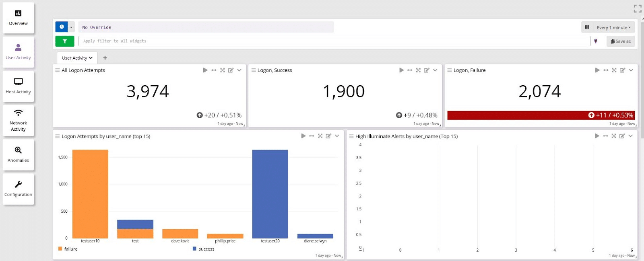Open the Anomalies page
Viewport: 644px width, 261px height.
point(18,154)
